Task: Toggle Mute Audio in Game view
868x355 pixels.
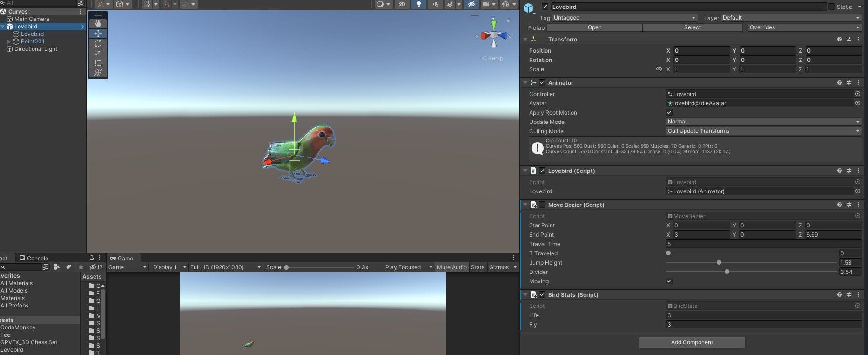Action: click(x=451, y=267)
